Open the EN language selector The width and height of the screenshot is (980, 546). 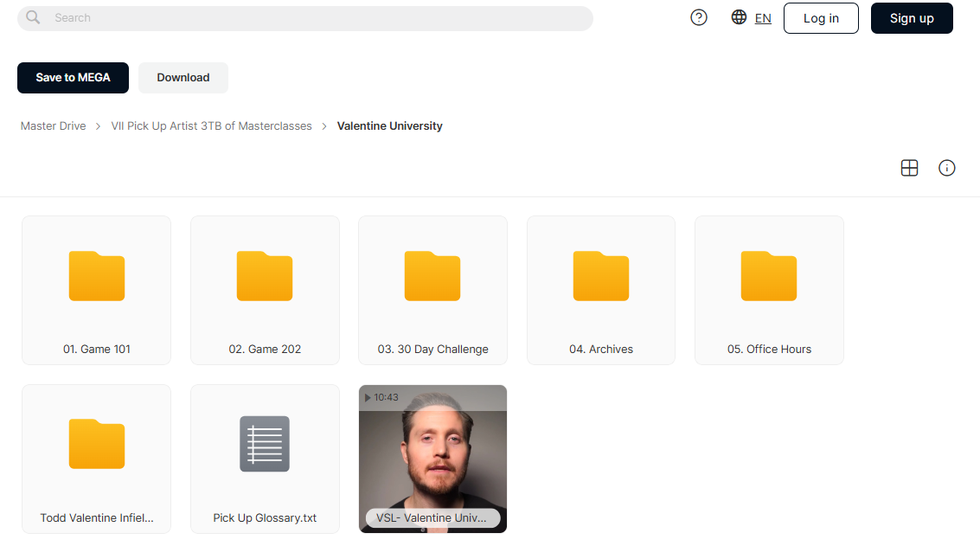point(763,18)
